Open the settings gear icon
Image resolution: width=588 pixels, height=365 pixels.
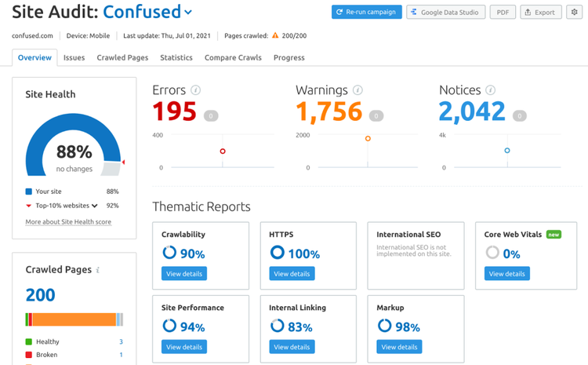(x=574, y=12)
